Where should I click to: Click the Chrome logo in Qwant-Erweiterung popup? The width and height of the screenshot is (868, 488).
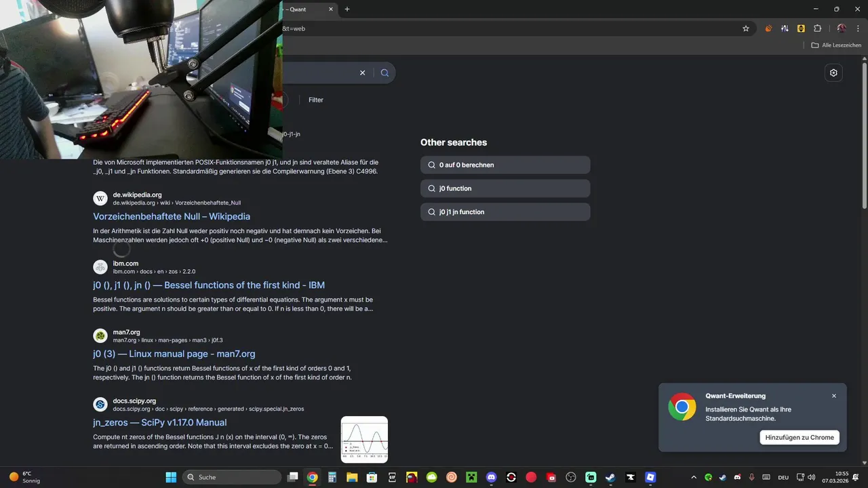pos(682,407)
